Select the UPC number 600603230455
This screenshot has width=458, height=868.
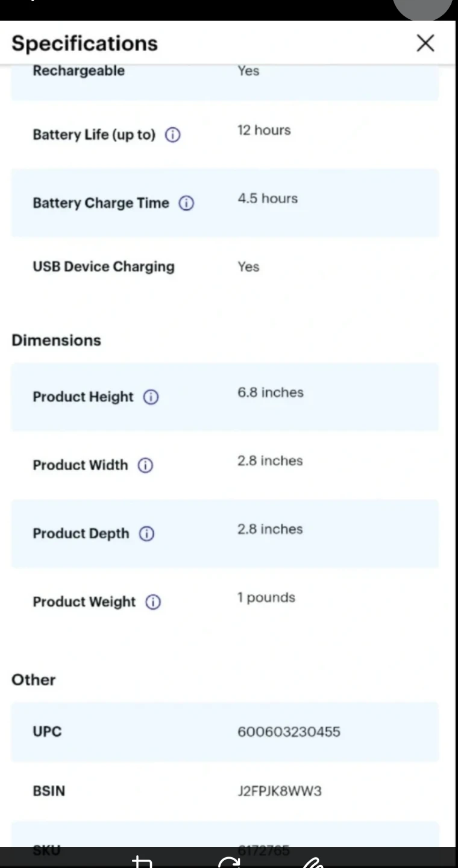click(289, 732)
